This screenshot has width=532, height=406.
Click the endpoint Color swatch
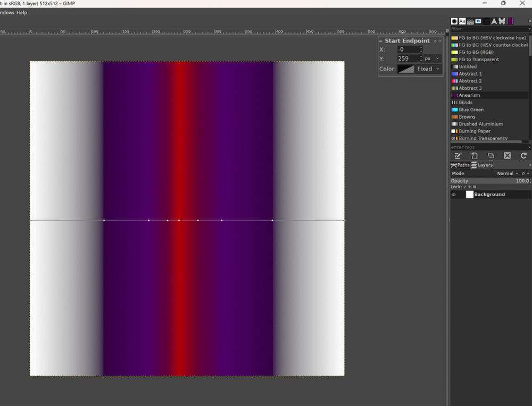(406, 69)
